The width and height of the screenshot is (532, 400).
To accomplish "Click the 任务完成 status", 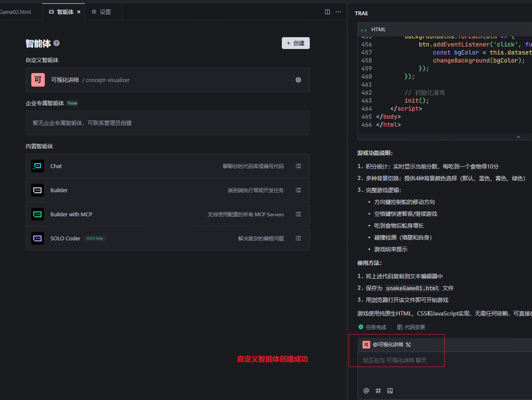I will coord(372,327).
